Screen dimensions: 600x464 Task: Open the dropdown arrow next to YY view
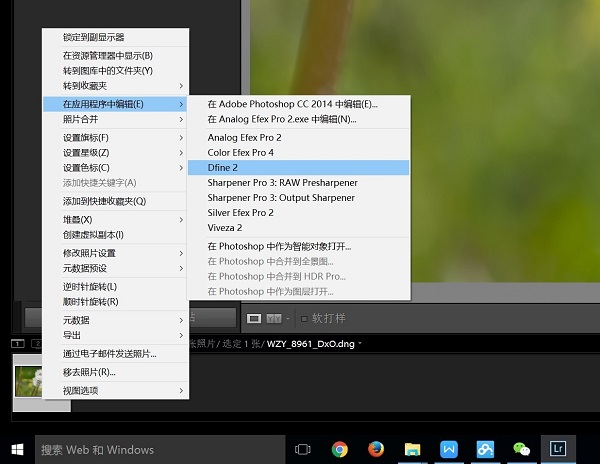click(288, 318)
